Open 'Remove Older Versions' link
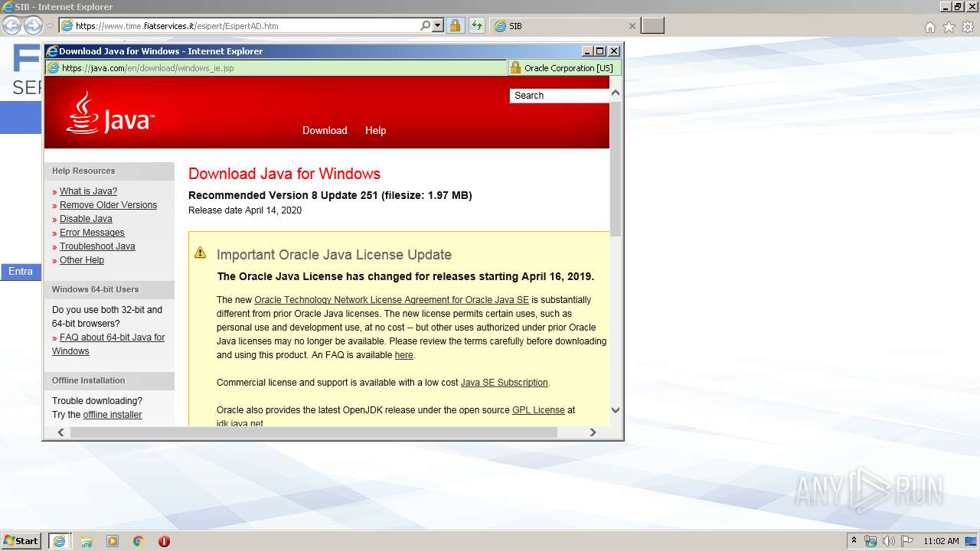Image resolution: width=980 pixels, height=551 pixels. [x=108, y=205]
